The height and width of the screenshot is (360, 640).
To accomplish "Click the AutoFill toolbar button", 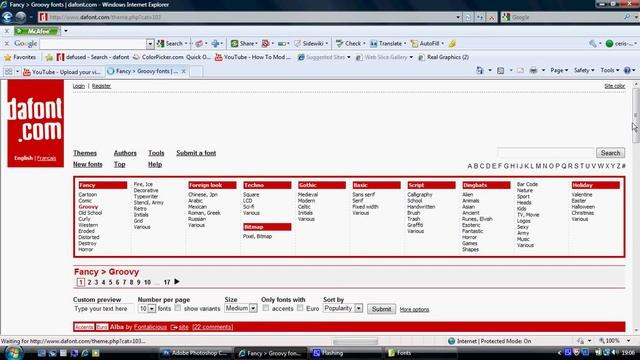I will (x=427, y=43).
